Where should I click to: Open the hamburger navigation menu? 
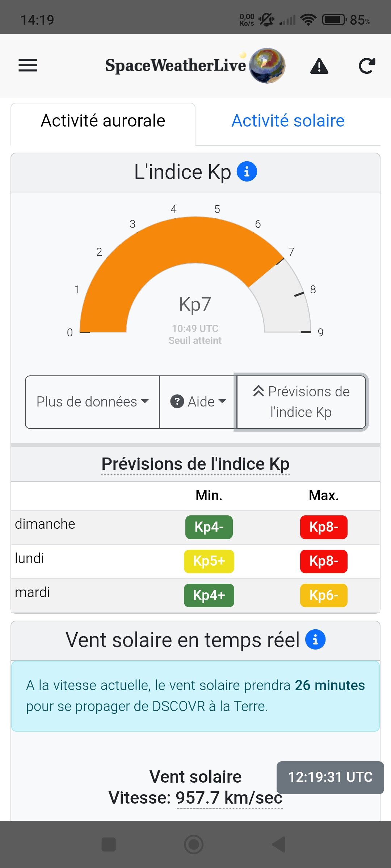28,65
